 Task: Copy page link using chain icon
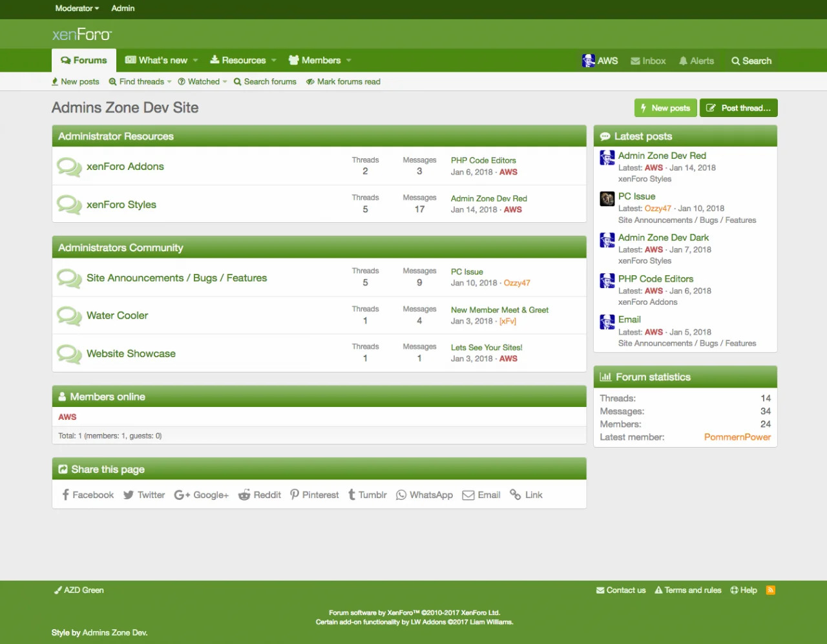click(x=516, y=495)
